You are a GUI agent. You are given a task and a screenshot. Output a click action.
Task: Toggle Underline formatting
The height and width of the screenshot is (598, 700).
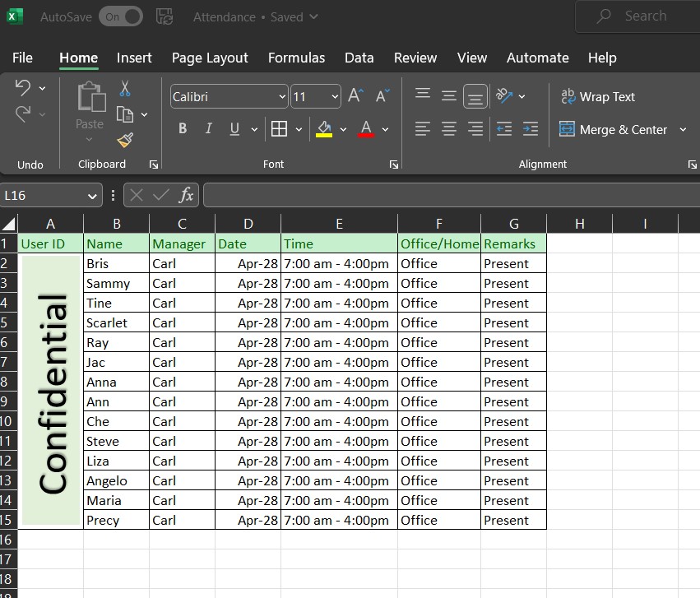(x=234, y=129)
